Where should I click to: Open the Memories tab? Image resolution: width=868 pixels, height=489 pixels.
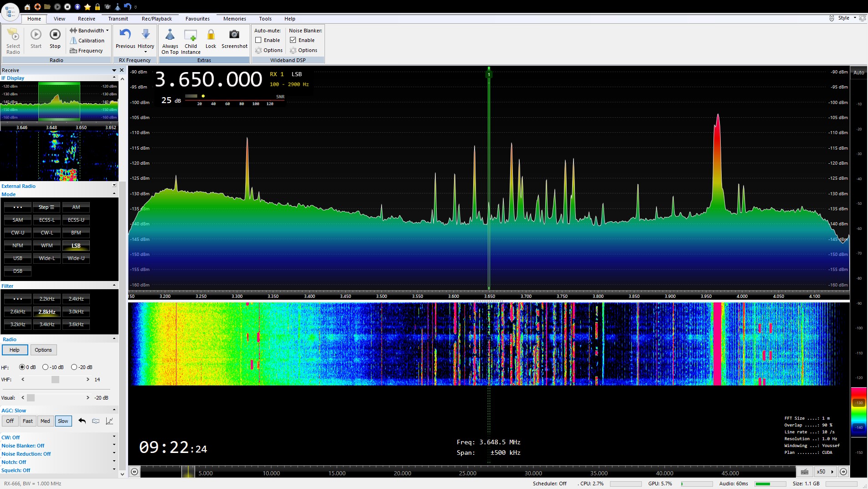(x=234, y=19)
